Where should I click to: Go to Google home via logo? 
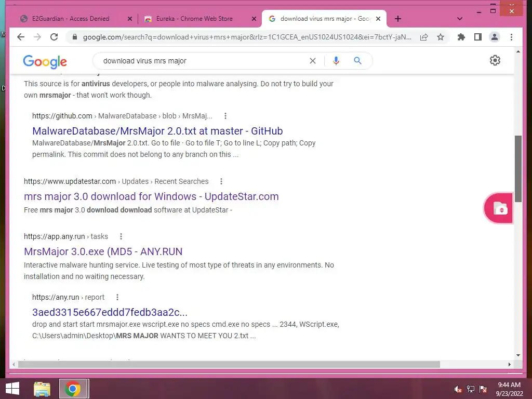tap(45, 61)
